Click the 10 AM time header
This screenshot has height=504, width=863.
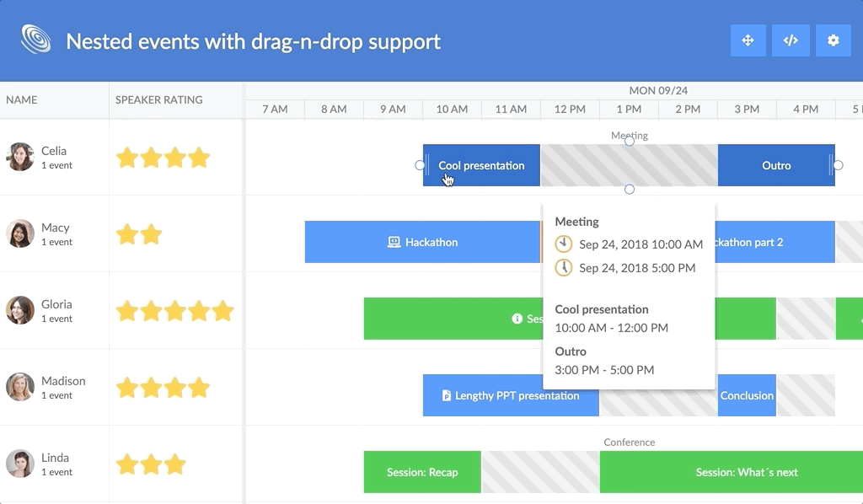tap(452, 109)
